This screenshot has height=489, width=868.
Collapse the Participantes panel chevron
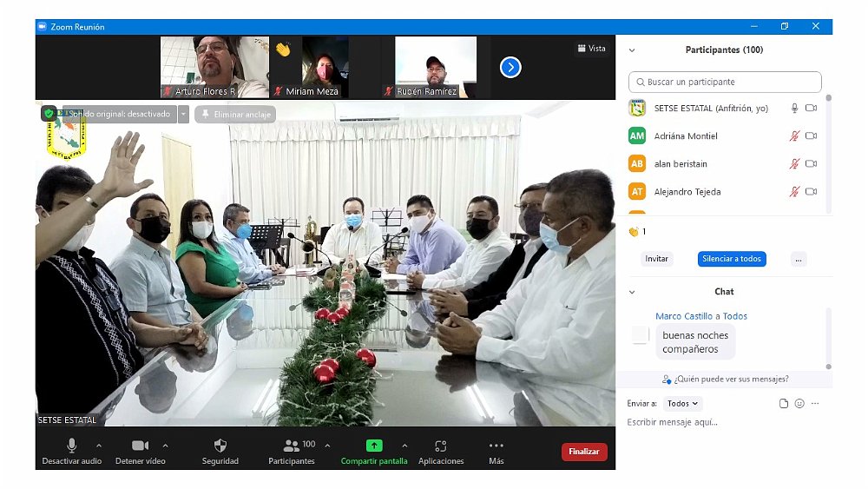(632, 50)
